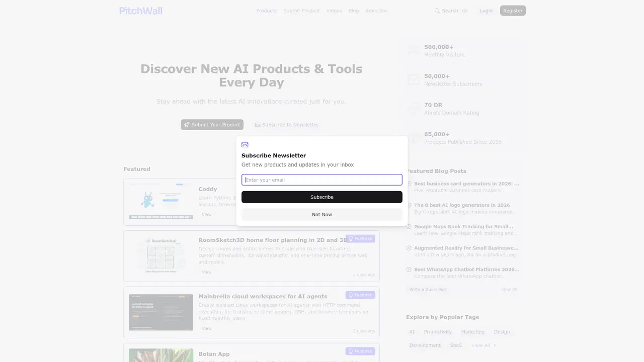Click the magnifier Search icon
The image size is (644, 362).
click(437, 11)
